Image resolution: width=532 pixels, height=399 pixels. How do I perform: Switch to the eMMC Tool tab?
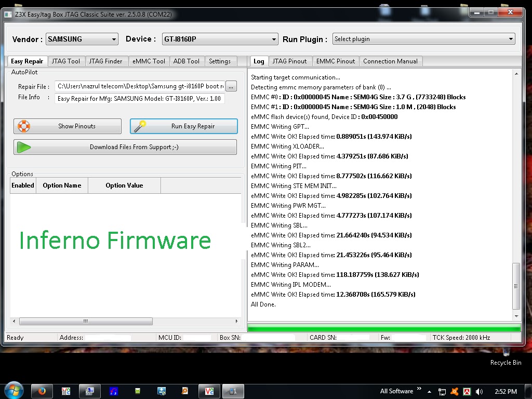(149, 61)
